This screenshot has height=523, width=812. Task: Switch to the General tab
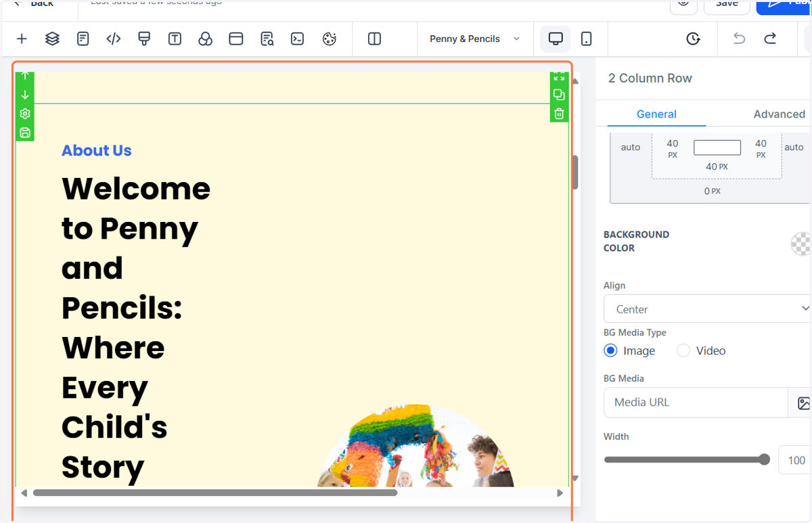pos(656,114)
